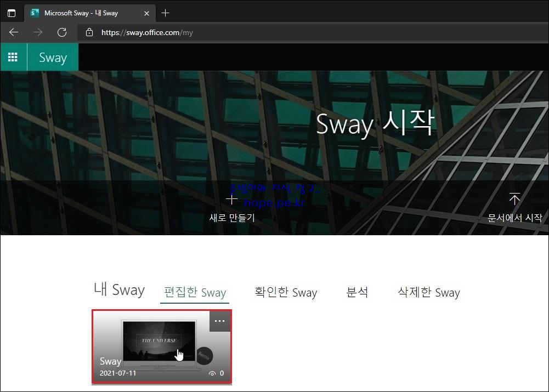The image size is (549, 392).
Task: Click the Remix badge on the Sway card
Action: (x=205, y=356)
